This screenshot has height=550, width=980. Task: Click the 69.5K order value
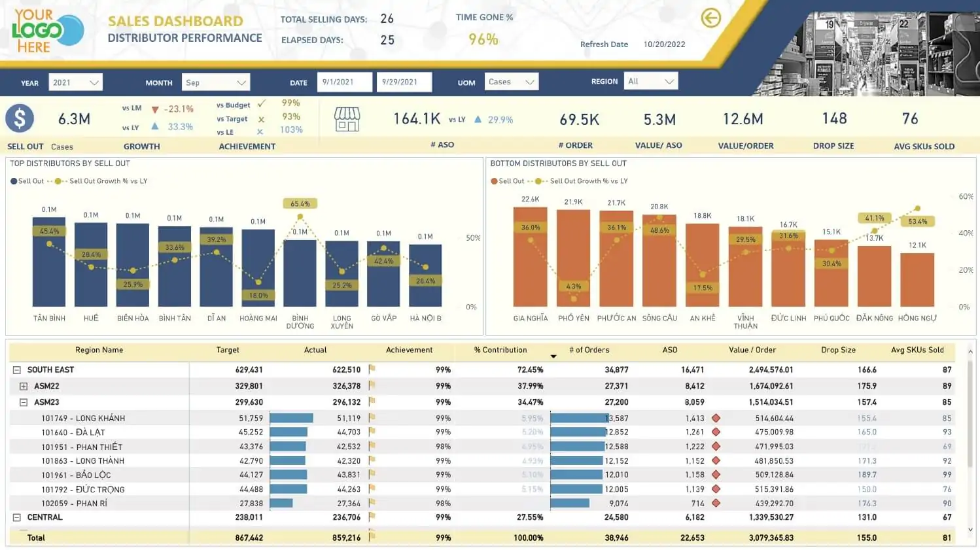coord(579,120)
